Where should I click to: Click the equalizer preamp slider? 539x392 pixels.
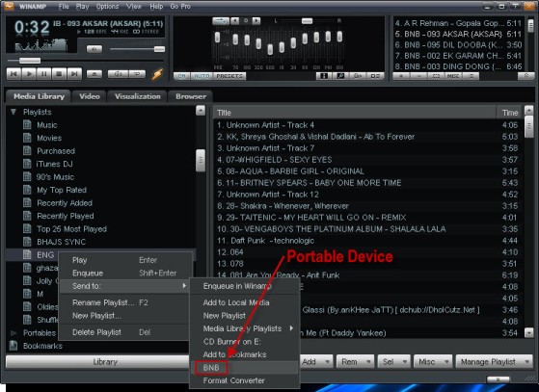217,38
